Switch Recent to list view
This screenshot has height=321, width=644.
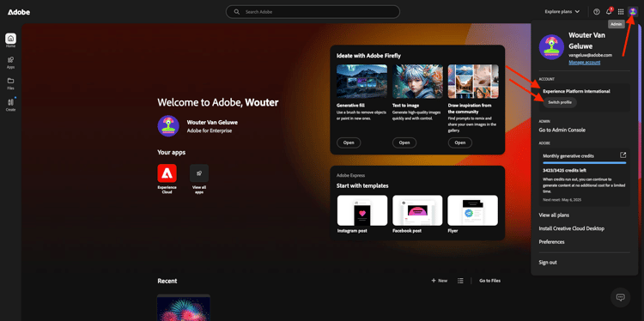click(460, 281)
